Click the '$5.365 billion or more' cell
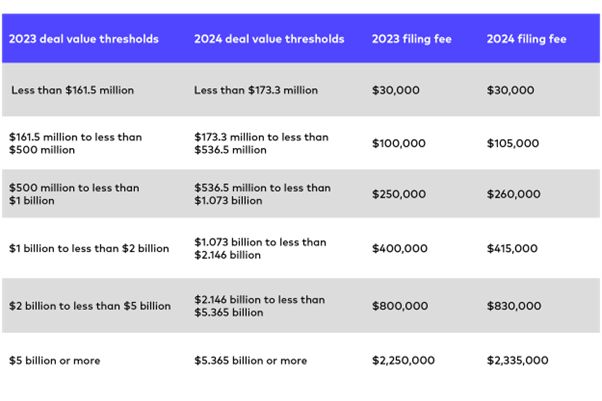This screenshot has height=401, width=602. (x=251, y=360)
